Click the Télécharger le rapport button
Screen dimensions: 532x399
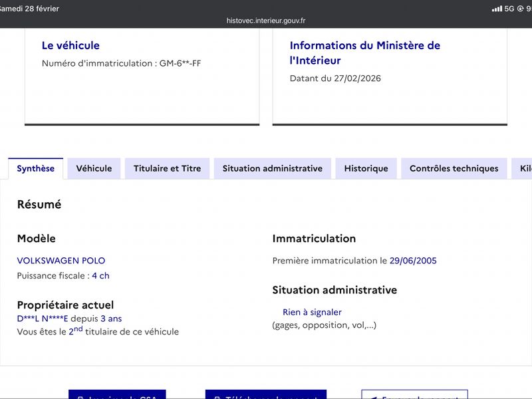click(266, 395)
